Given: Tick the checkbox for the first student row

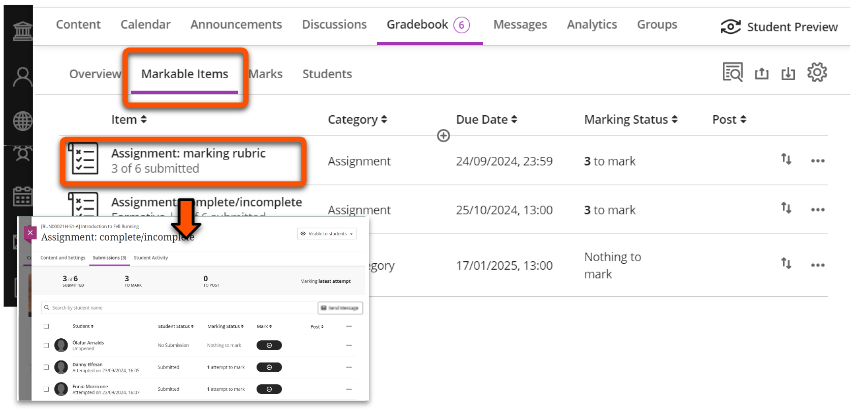Looking at the screenshot, I should 45,345.
